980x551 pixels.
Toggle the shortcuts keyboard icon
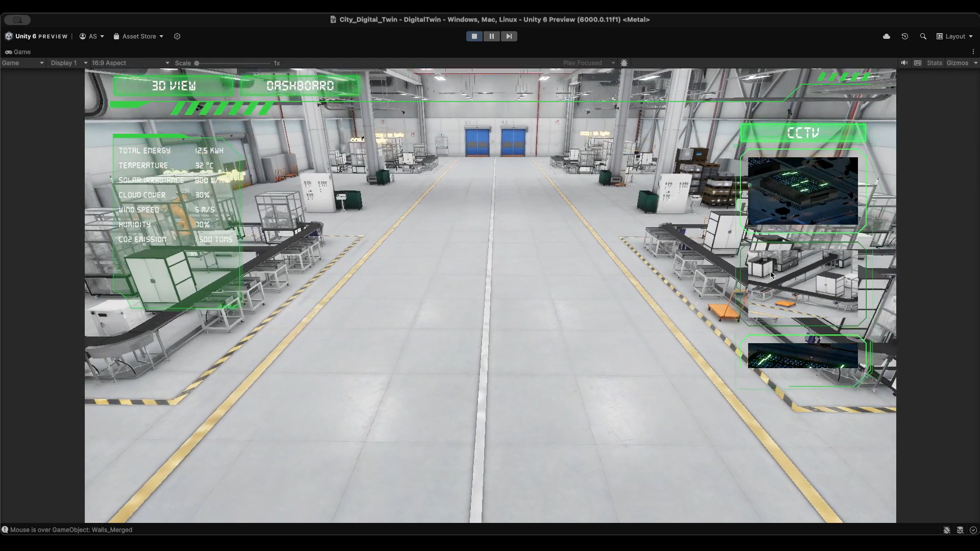918,63
